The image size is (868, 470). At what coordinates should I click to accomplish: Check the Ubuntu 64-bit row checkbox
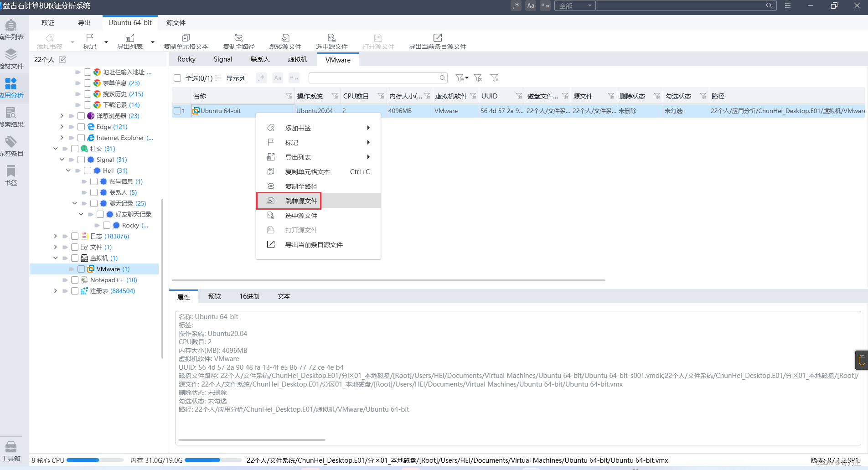point(177,111)
